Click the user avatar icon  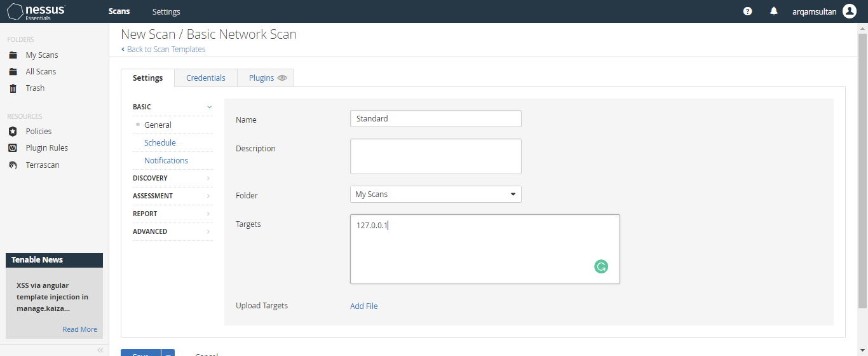850,11
